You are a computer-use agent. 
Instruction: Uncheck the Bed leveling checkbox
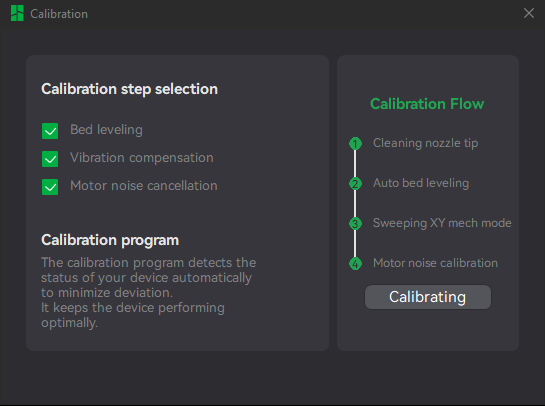(x=50, y=131)
